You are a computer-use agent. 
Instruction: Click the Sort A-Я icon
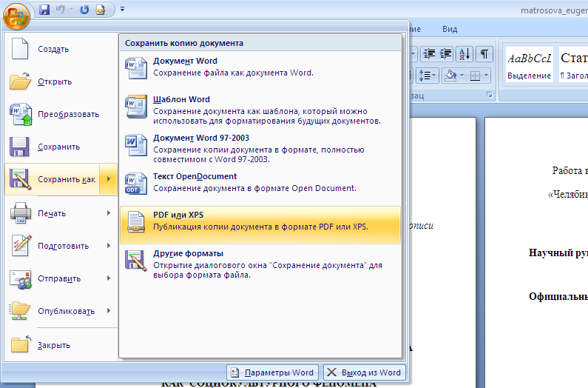pyautogui.click(x=464, y=54)
